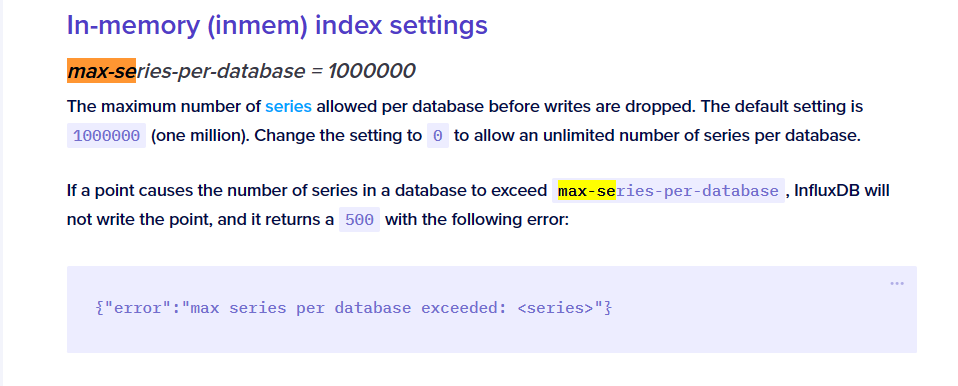Click "(one million)" in the description text

pos(200,136)
